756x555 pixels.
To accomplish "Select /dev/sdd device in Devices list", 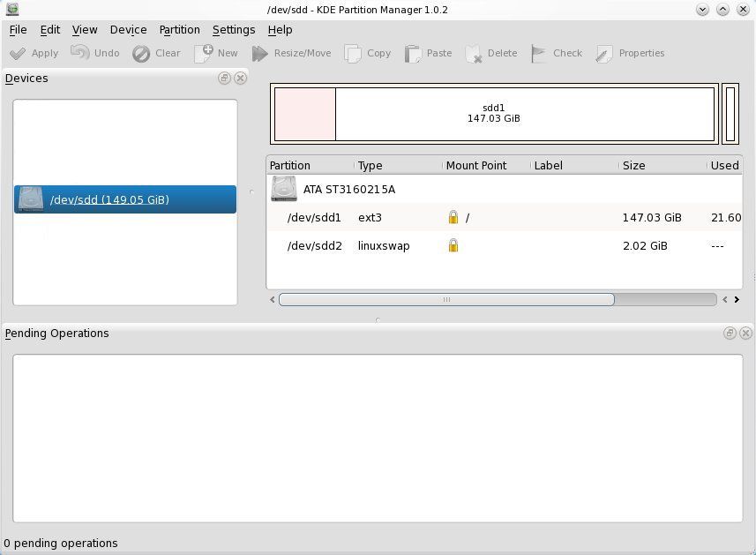I will 124,199.
